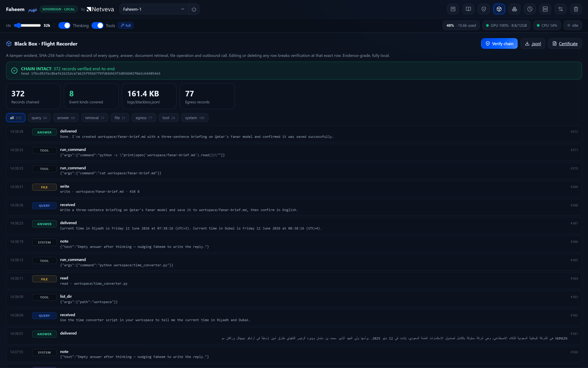Image resolution: width=588 pixels, height=368 pixels.
Task: Click the QUERY badge at 14:38:26
Action: (x=44, y=205)
